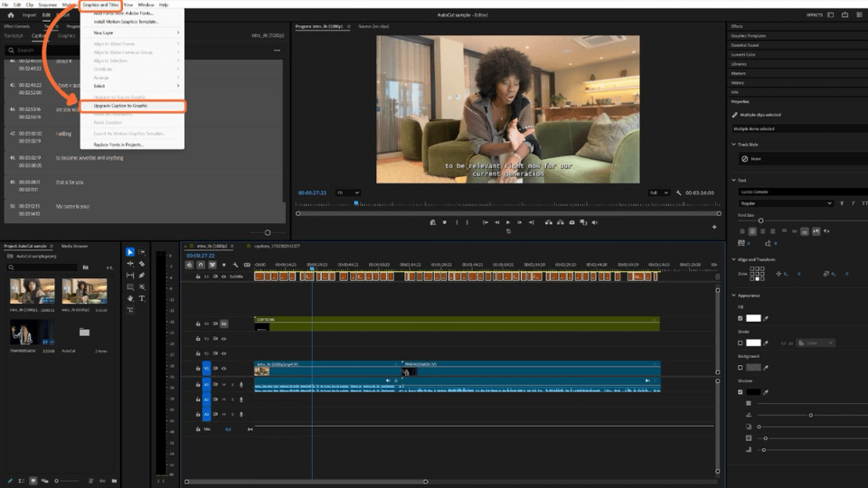Select the Track Select Forward tool
Screen dimensions: 868x488
(142, 252)
